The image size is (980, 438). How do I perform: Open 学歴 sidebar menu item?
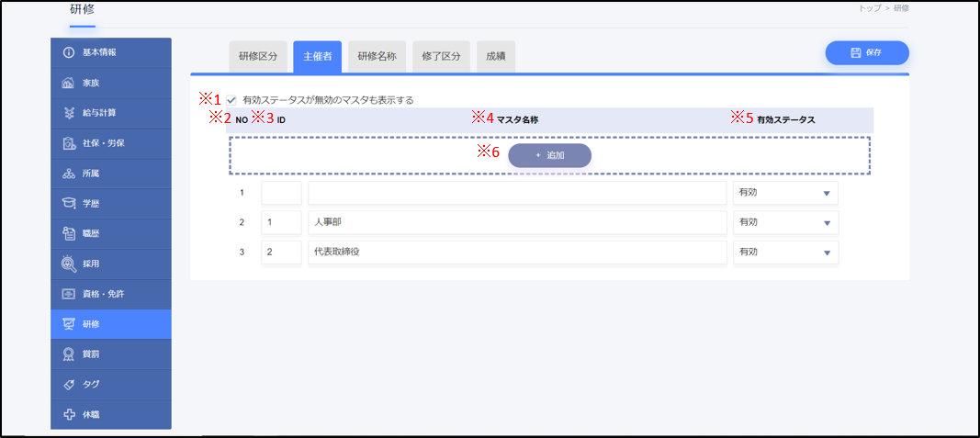(111, 204)
